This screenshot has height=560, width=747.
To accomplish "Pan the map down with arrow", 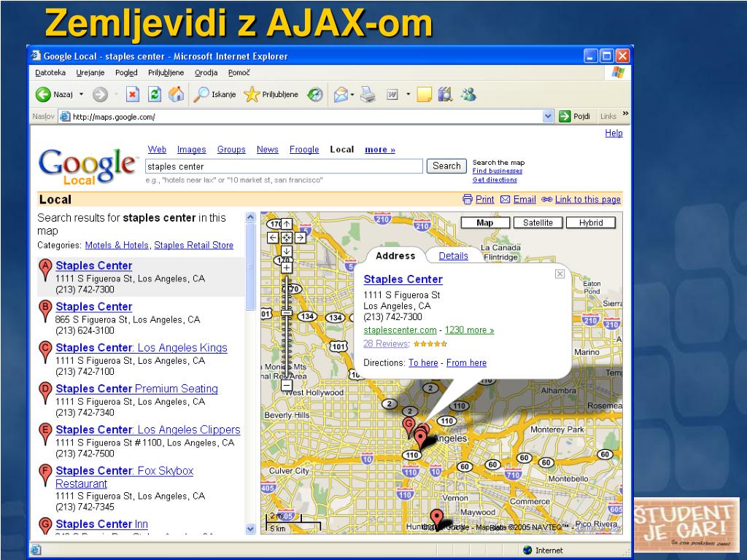I will pyautogui.click(x=286, y=251).
